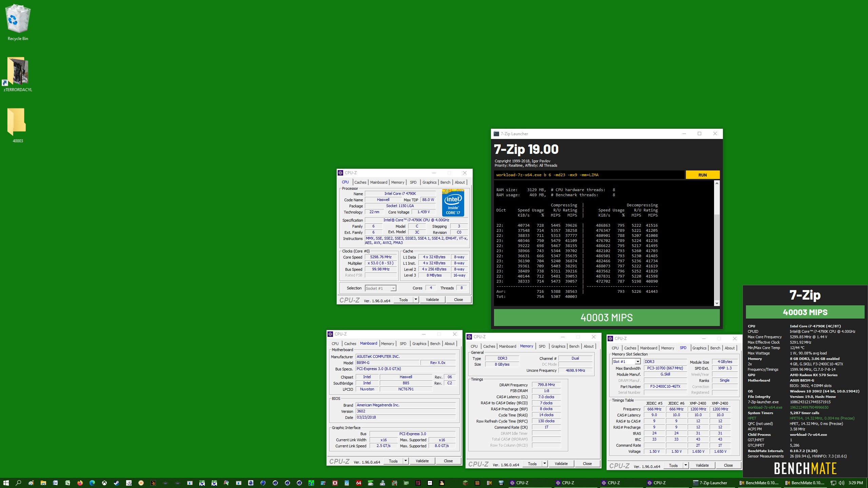Click CPU-Z title icon in SPD window
868x488 pixels.
(x=610, y=339)
